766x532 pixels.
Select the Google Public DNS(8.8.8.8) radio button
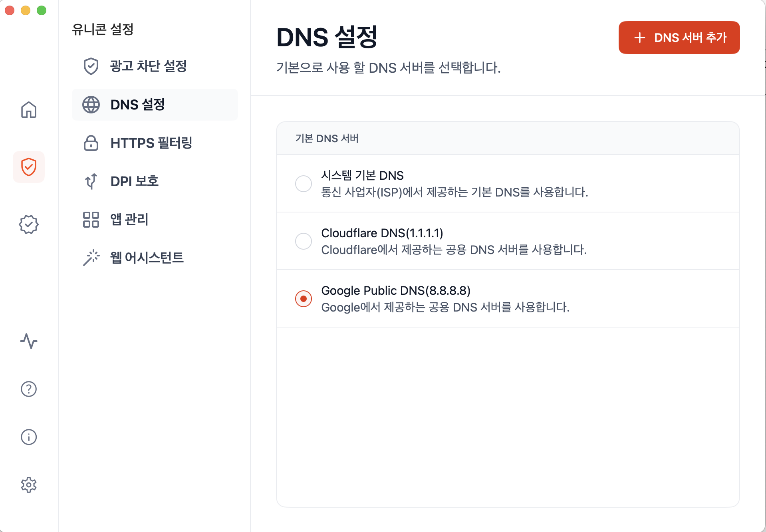304,299
